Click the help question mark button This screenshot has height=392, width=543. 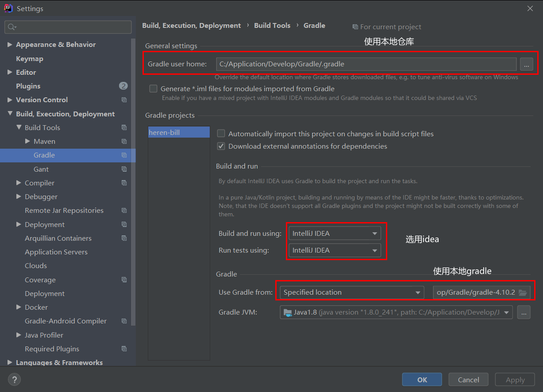pyautogui.click(x=14, y=379)
